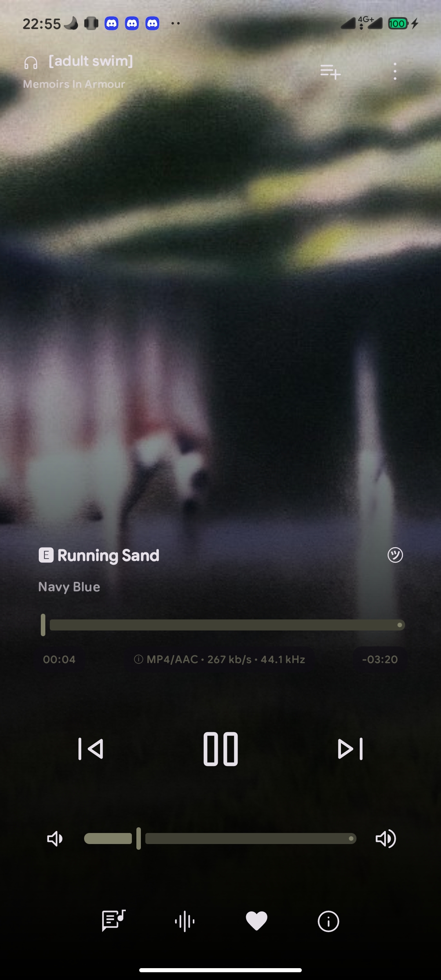Open the Memoirs In Armour album label
Viewport: 441px width, 980px height.
(74, 84)
